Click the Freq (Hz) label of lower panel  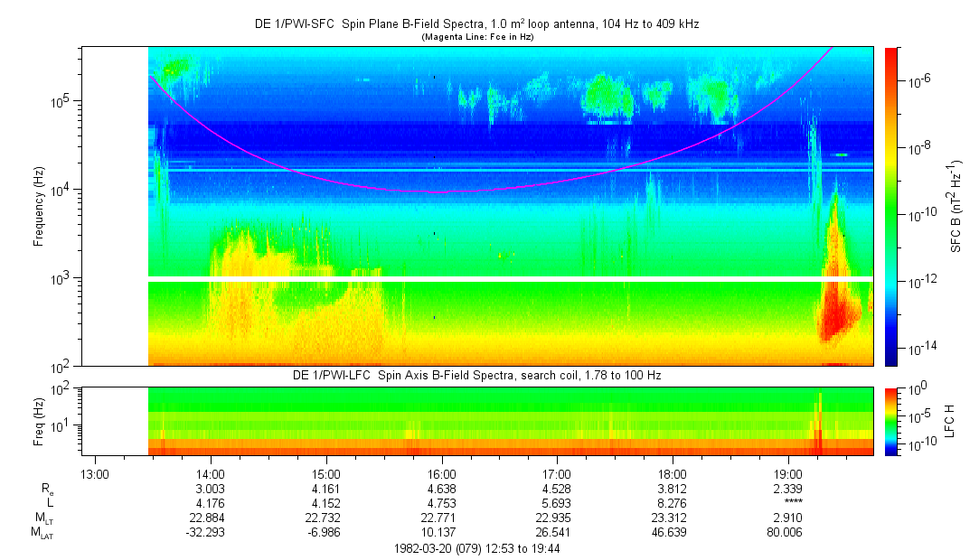(40, 421)
